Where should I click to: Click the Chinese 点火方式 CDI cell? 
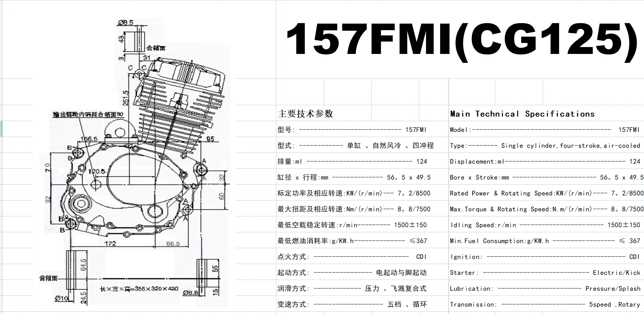[x=362, y=256]
